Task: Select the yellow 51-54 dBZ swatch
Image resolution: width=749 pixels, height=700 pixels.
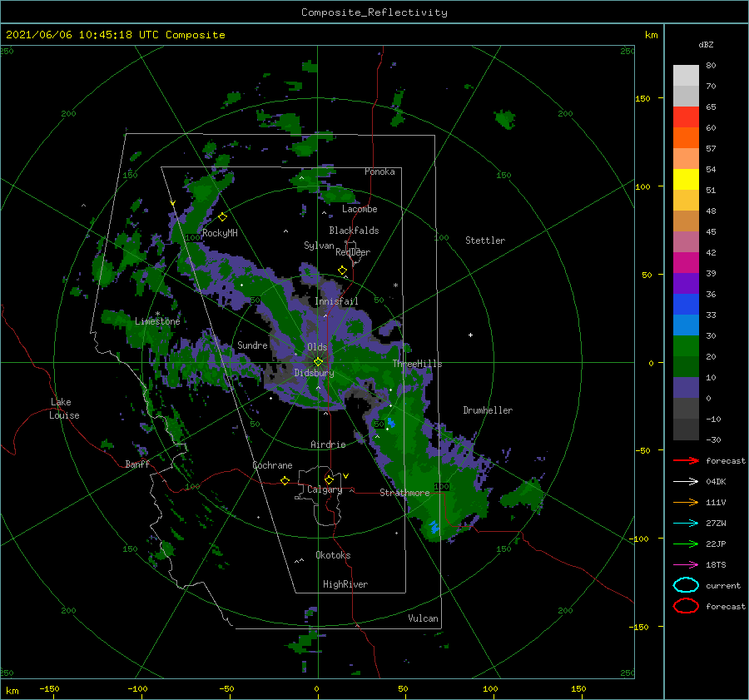Action: click(x=686, y=179)
